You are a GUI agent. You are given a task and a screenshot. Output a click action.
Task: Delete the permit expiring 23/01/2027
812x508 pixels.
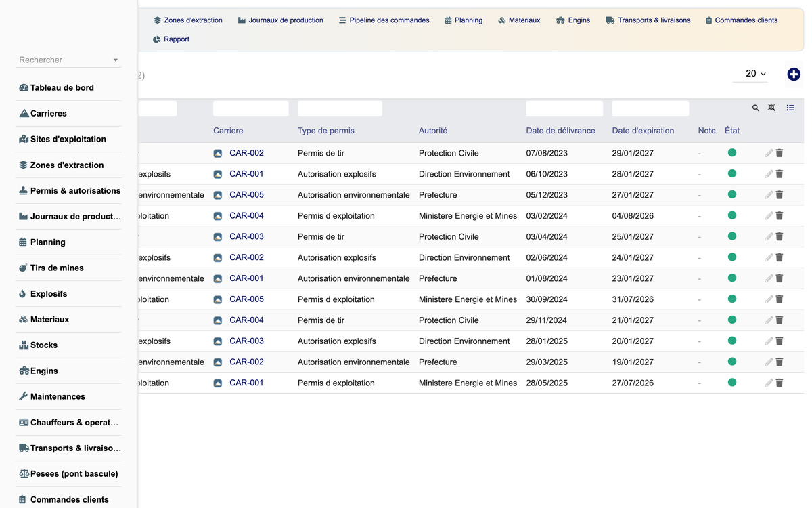coord(780,278)
